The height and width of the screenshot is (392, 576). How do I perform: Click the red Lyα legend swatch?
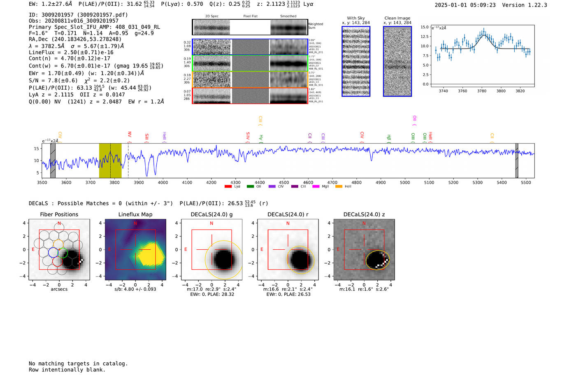(228, 187)
